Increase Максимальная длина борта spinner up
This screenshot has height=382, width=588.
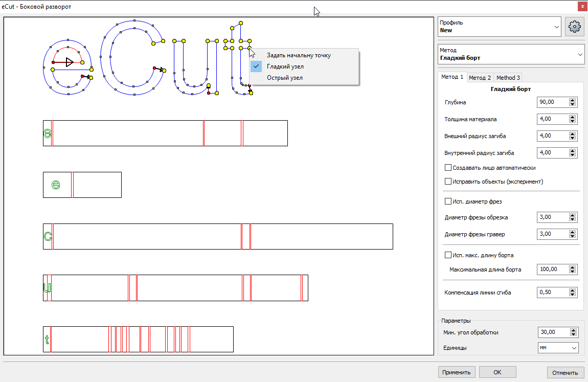pos(572,267)
